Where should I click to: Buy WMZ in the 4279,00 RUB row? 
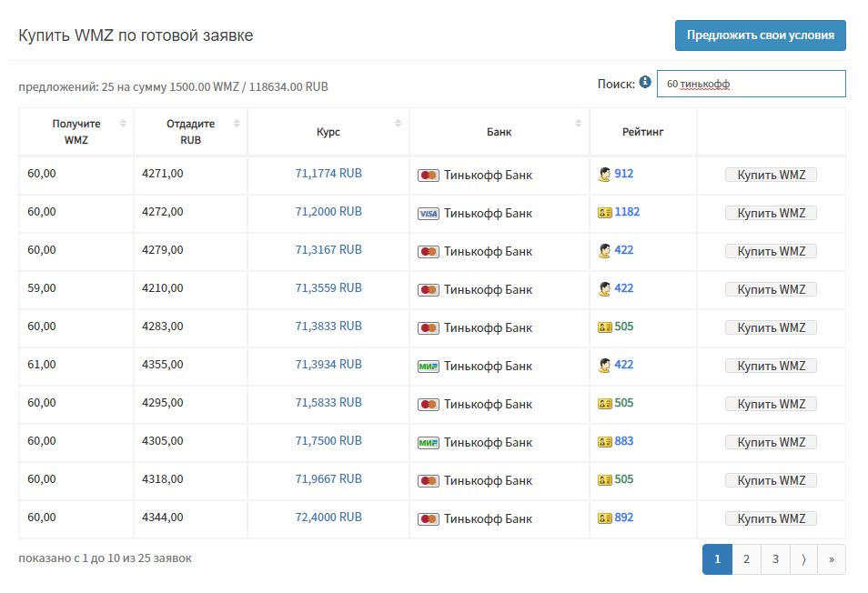click(771, 251)
